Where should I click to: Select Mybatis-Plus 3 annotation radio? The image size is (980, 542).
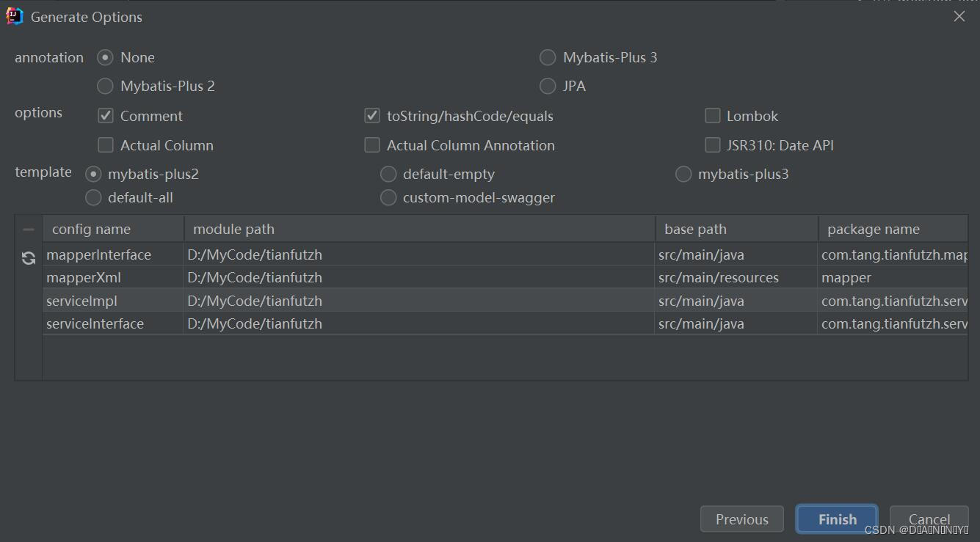548,57
